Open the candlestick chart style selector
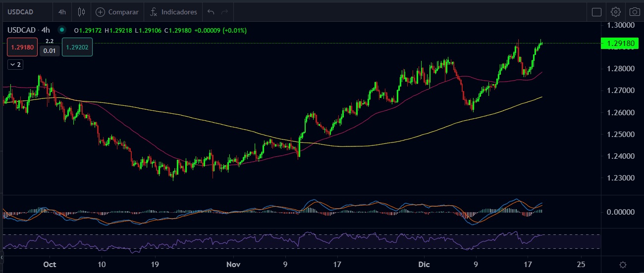This screenshot has height=273, width=644. 82,12
